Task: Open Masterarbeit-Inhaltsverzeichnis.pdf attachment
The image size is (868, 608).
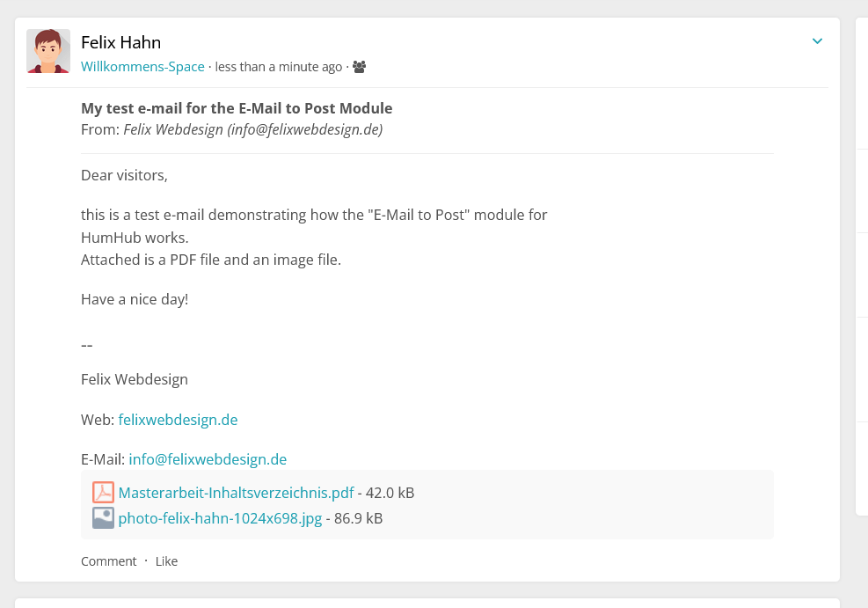Action: pos(236,493)
